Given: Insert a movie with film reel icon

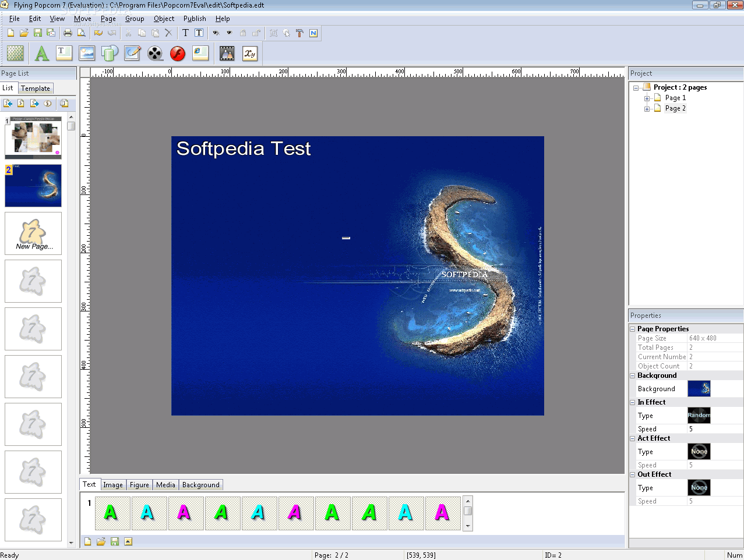Looking at the screenshot, I should 155,54.
